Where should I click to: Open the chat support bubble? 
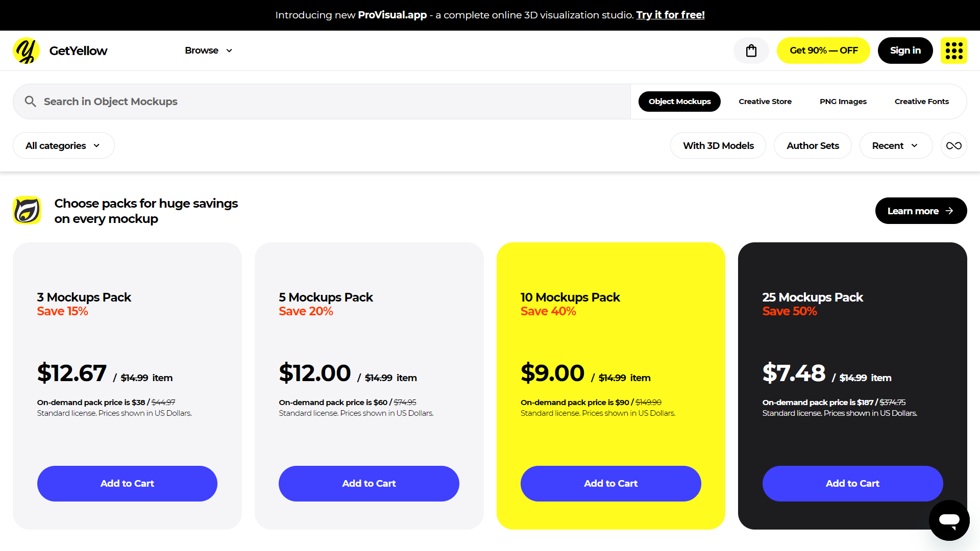pyautogui.click(x=949, y=520)
